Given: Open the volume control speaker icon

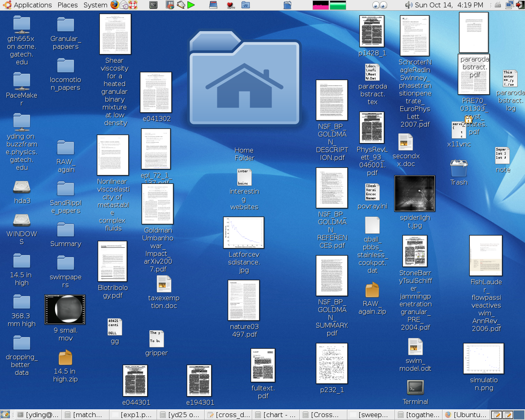Looking at the screenshot, I should click(409, 5).
